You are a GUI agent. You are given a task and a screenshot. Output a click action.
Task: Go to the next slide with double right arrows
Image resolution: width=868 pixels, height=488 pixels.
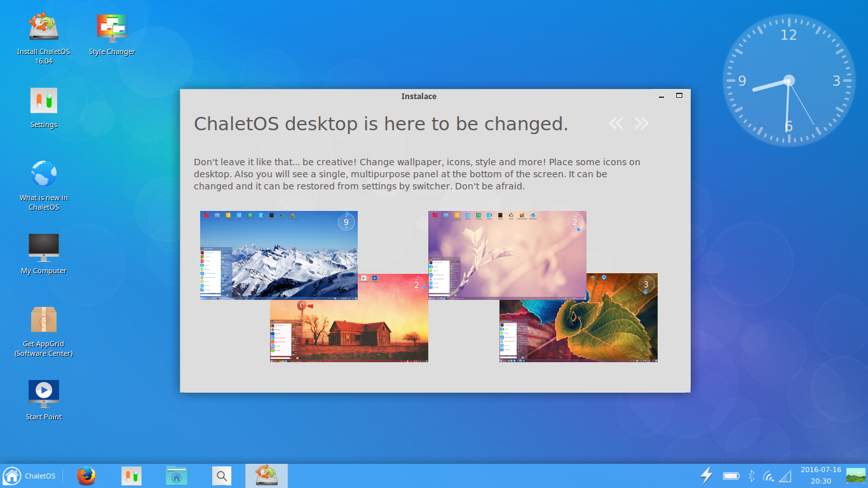click(642, 123)
